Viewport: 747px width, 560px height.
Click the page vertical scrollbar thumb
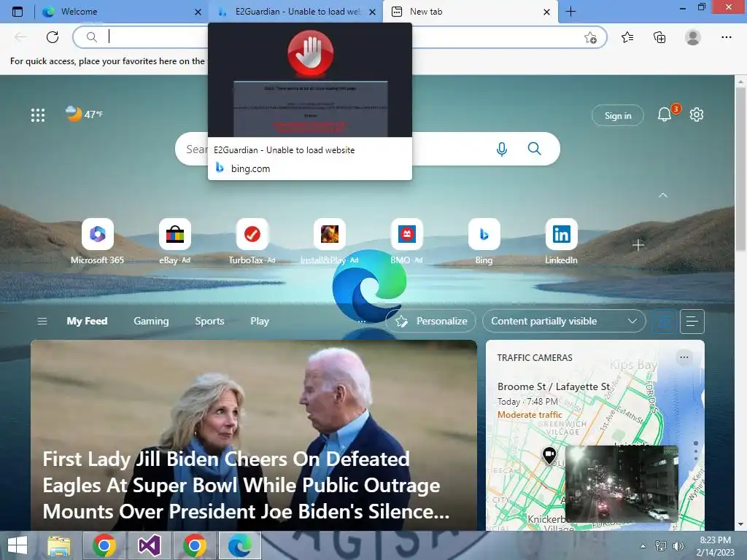tap(741, 169)
